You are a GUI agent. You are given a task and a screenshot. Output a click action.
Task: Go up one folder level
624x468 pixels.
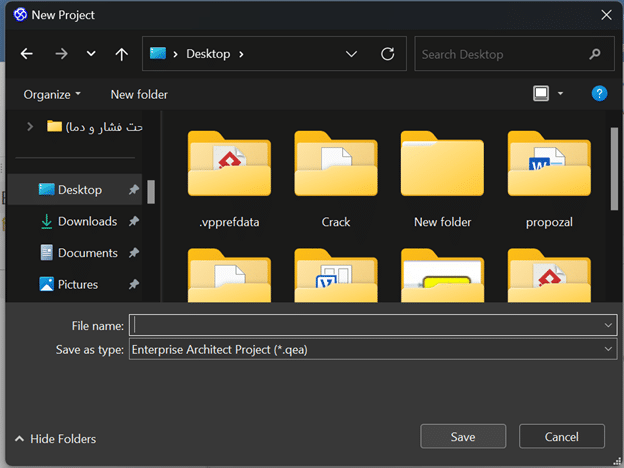[x=121, y=54]
